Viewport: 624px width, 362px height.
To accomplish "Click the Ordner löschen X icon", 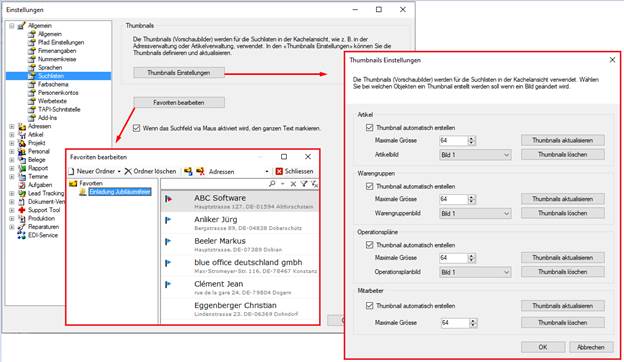I will tap(128, 171).
